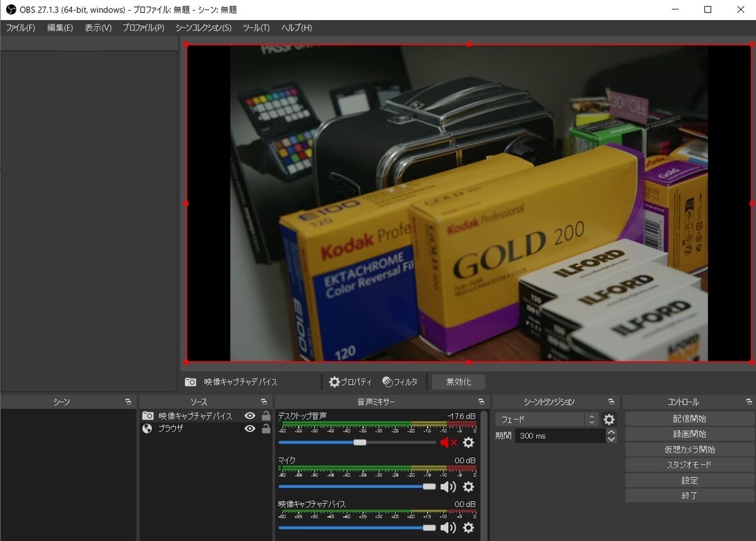Click the 音声ミキサー panel title
The height and width of the screenshot is (541, 756).
coord(376,402)
